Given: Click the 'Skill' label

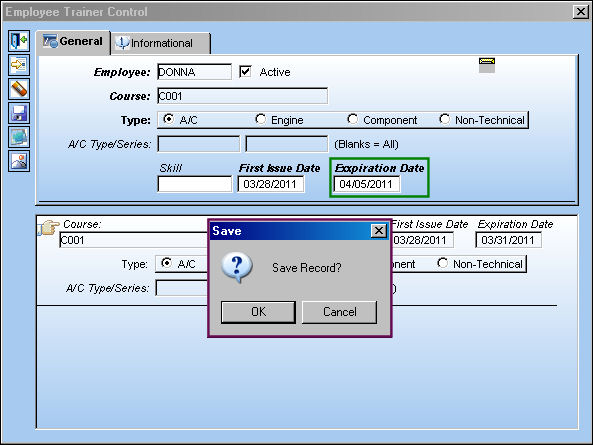Looking at the screenshot, I should pyautogui.click(x=171, y=168).
